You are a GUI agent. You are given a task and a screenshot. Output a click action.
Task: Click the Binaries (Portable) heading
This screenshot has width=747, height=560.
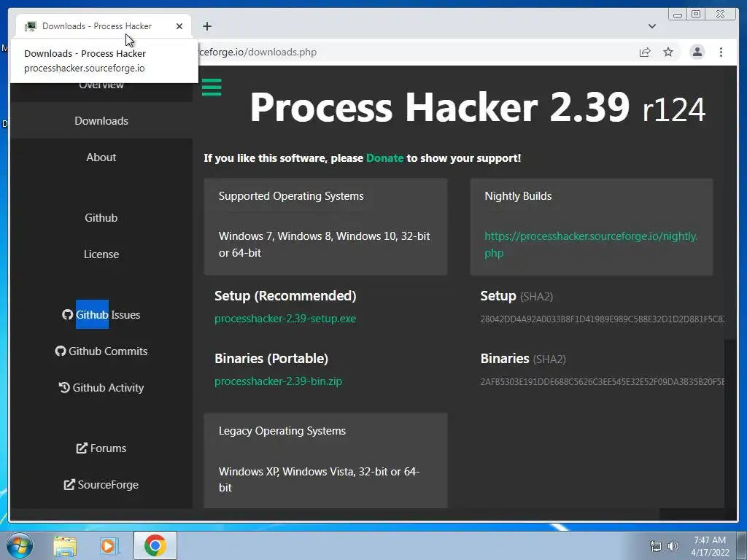click(x=271, y=358)
